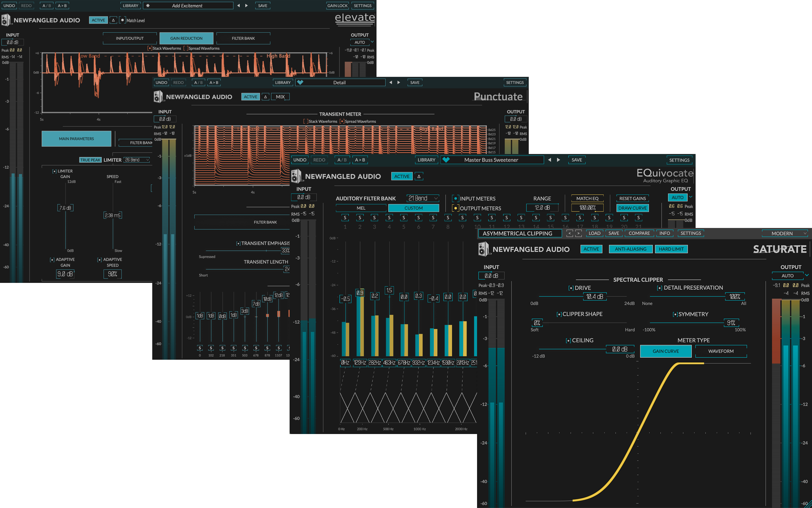Toggle Hard Limit in Saturate
The image size is (812, 508).
(x=671, y=249)
